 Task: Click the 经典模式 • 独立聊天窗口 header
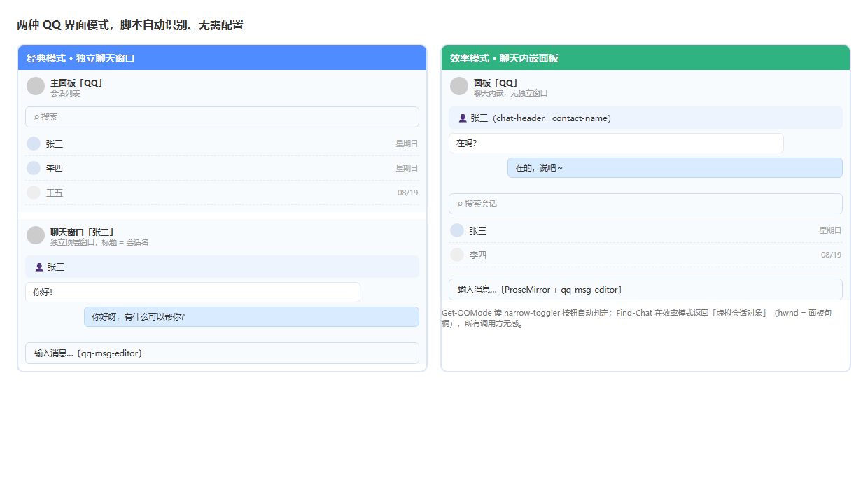coord(222,58)
